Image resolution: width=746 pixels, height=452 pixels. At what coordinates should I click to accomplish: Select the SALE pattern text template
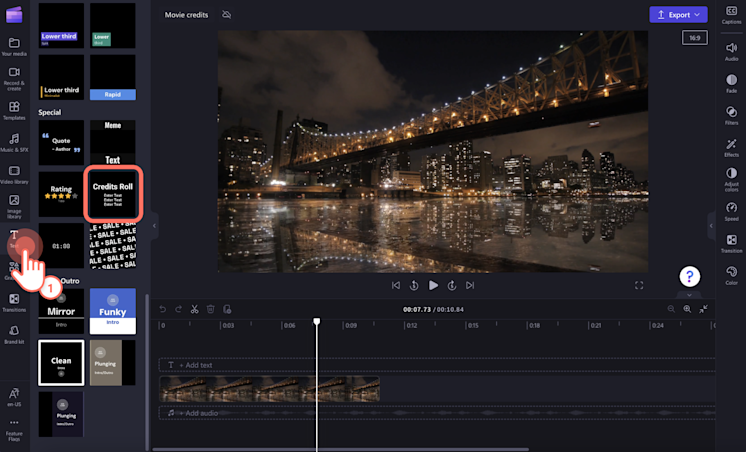pos(113,246)
